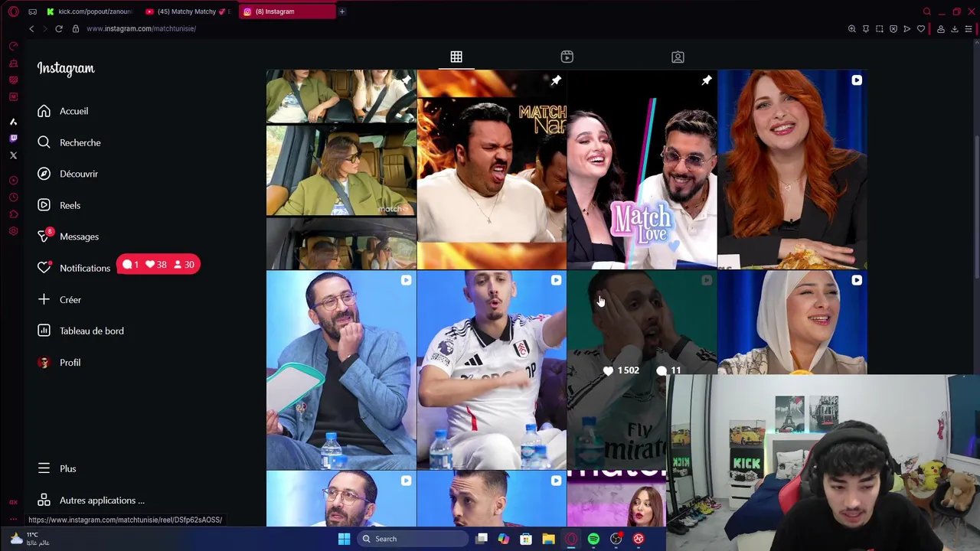
Task: Open reel of man in Adidas jersey
Action: click(492, 370)
